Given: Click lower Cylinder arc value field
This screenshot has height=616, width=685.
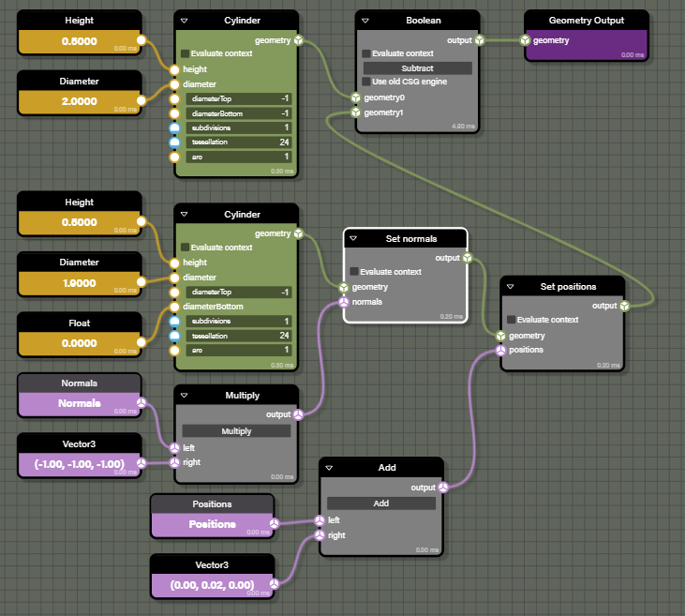Looking at the screenshot, I should 239,350.
